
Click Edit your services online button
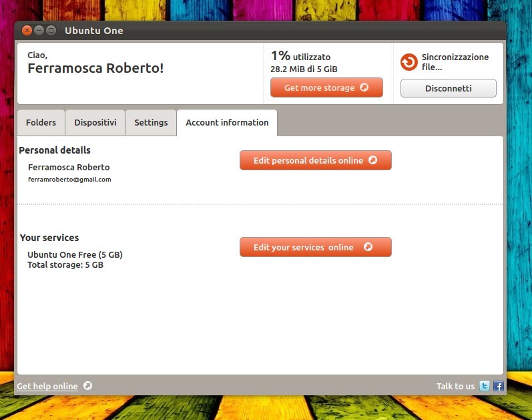[x=316, y=247]
